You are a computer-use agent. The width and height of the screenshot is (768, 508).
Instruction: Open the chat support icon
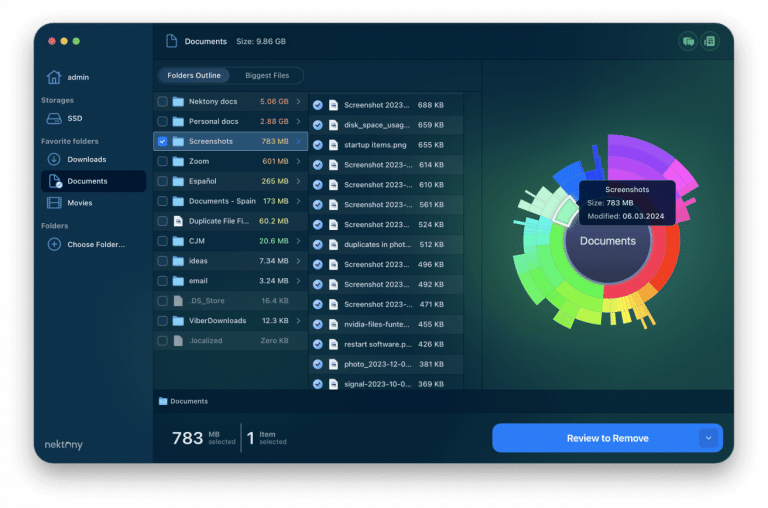pyautogui.click(x=688, y=41)
